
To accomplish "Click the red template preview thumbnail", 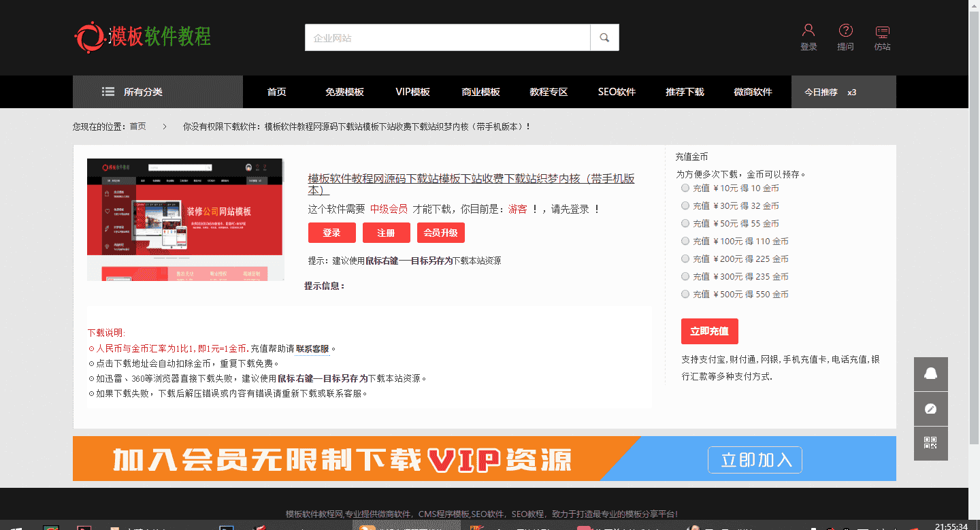I will [185, 219].
